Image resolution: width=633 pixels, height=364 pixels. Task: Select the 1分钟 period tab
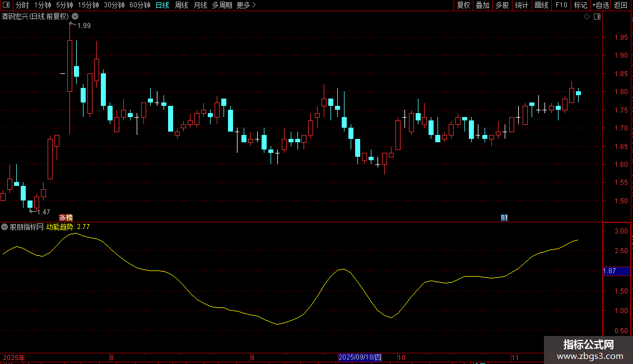tap(43, 5)
